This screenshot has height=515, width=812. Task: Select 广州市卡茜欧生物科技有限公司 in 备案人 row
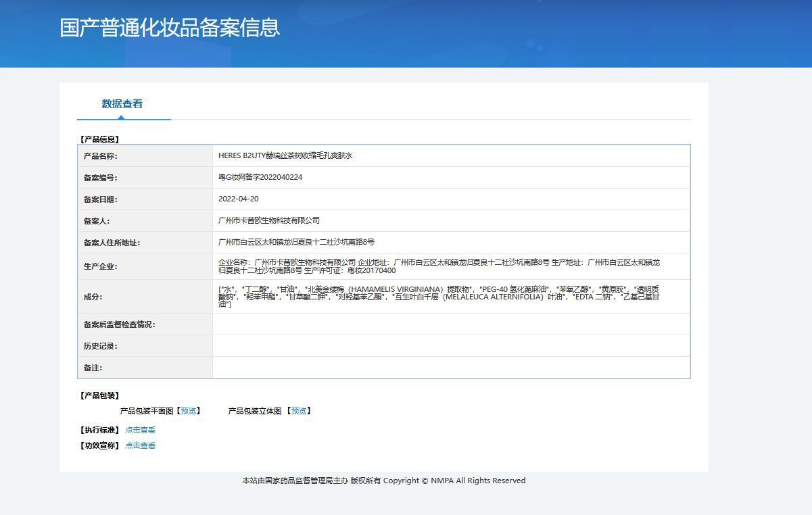pos(269,220)
